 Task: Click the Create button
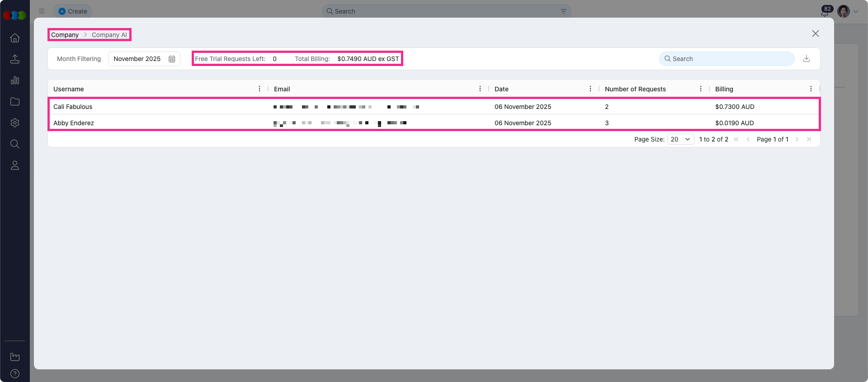pyautogui.click(x=73, y=11)
